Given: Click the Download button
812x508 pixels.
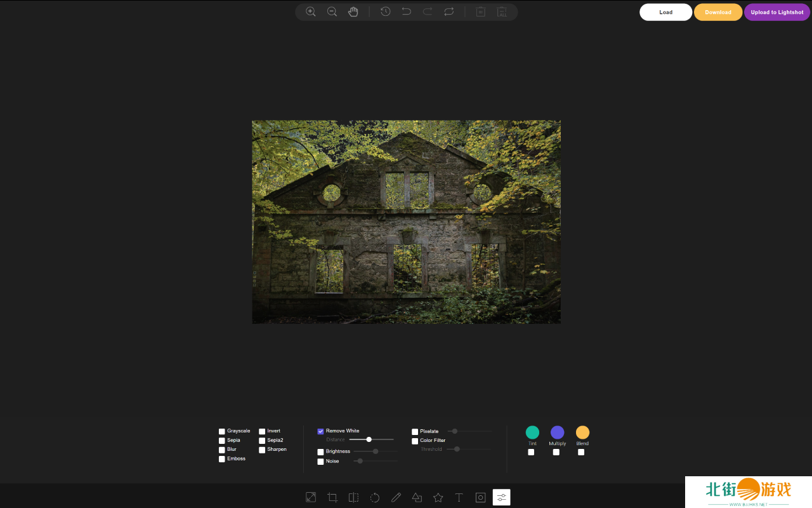Looking at the screenshot, I should [717, 12].
